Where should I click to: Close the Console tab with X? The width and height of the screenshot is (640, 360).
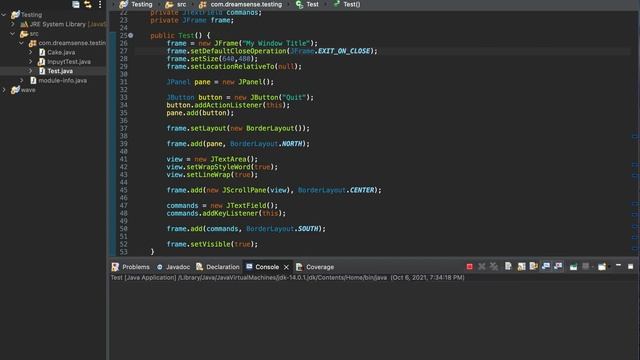point(286,267)
